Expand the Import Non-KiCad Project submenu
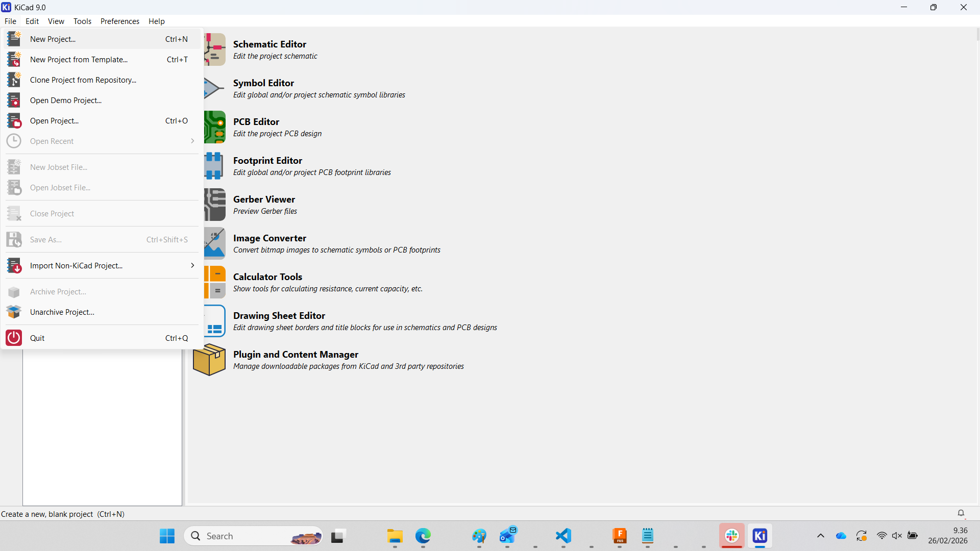This screenshot has width=980, height=551. pyautogui.click(x=77, y=265)
